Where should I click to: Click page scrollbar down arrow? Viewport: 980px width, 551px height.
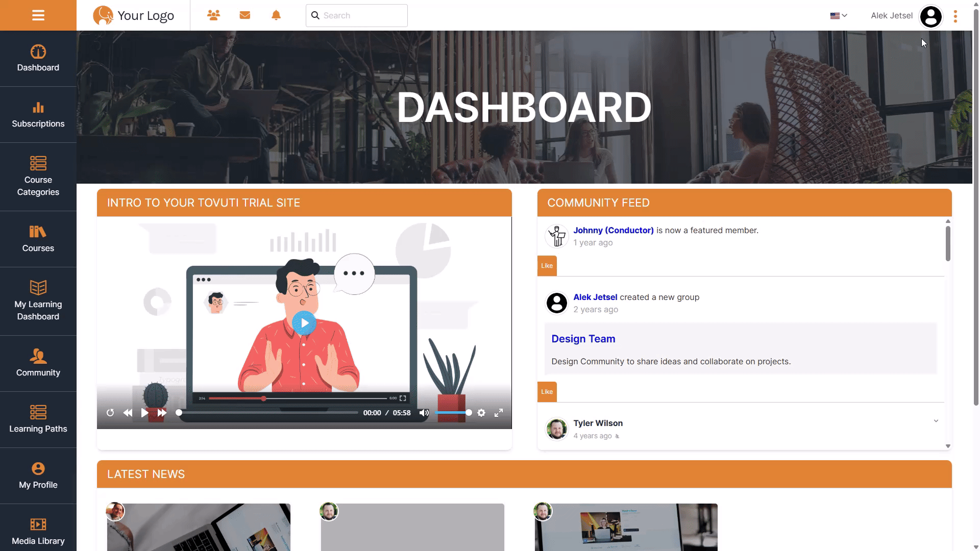[976, 547]
